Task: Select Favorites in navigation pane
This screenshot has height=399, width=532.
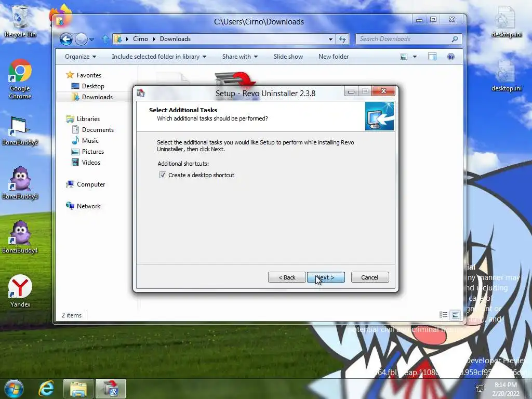Action: click(x=88, y=75)
